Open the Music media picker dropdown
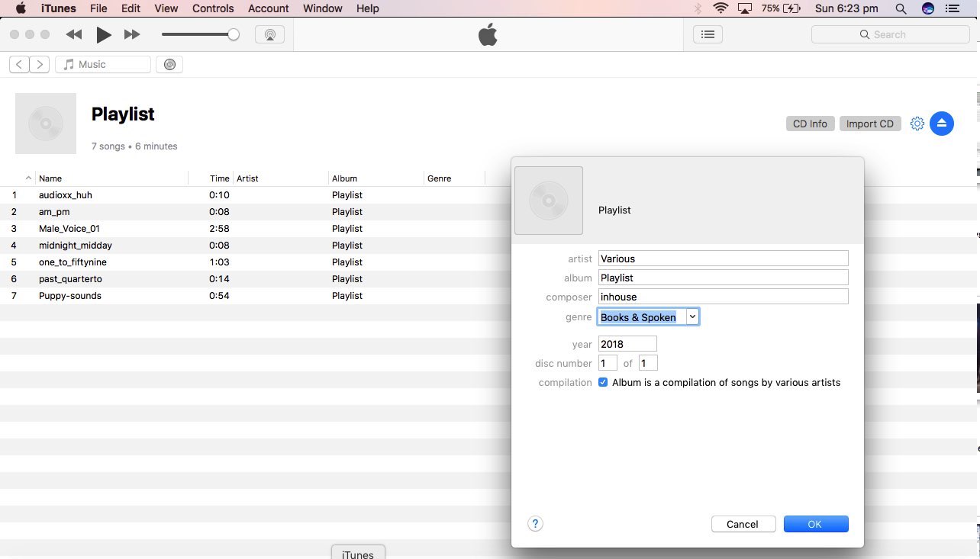The width and height of the screenshot is (980, 559). (x=103, y=65)
